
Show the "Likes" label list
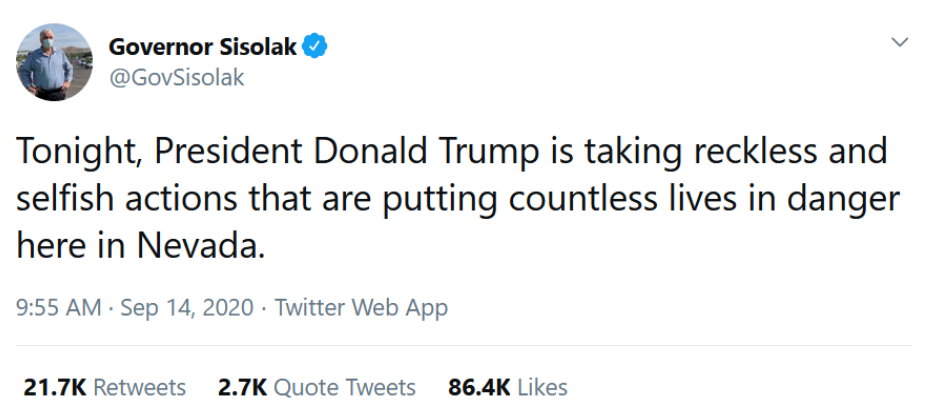pos(543,387)
